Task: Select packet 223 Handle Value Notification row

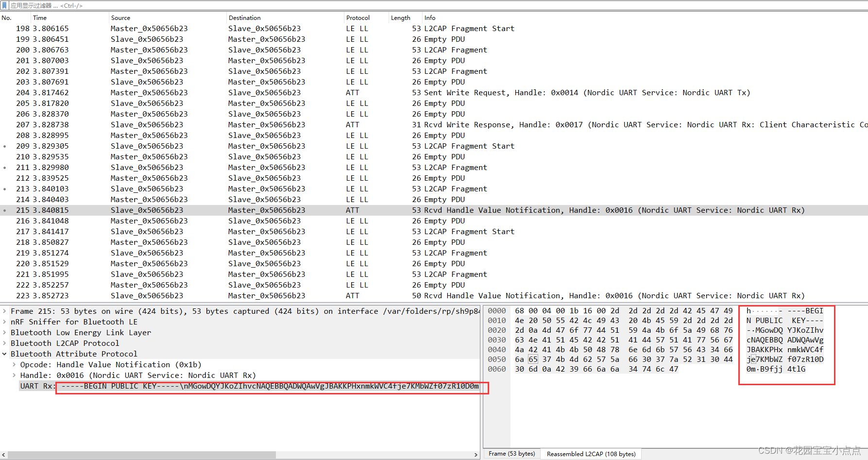Action: [434, 296]
